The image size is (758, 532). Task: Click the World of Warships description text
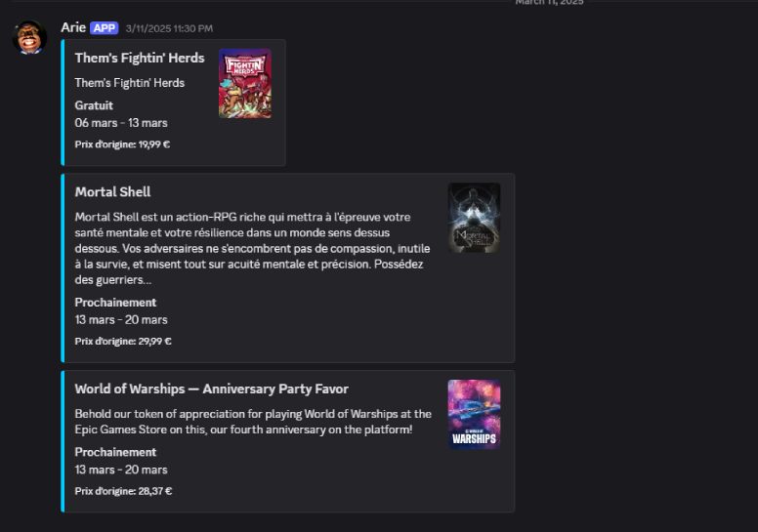pos(252,422)
